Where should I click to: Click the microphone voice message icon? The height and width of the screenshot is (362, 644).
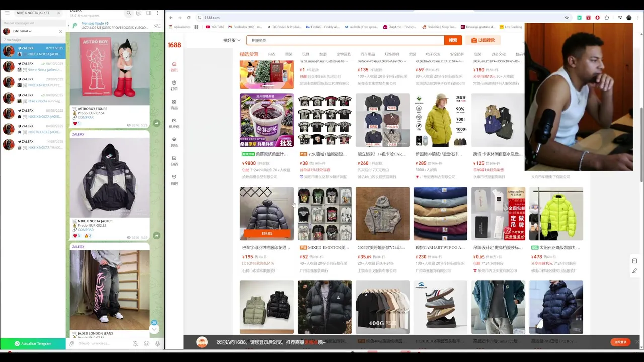158,344
